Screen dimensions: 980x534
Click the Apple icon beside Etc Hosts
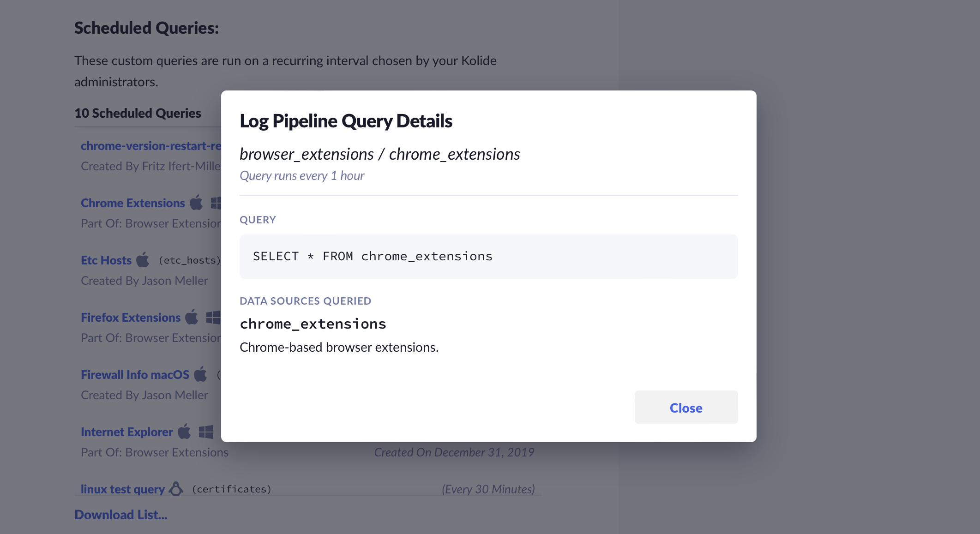click(143, 260)
